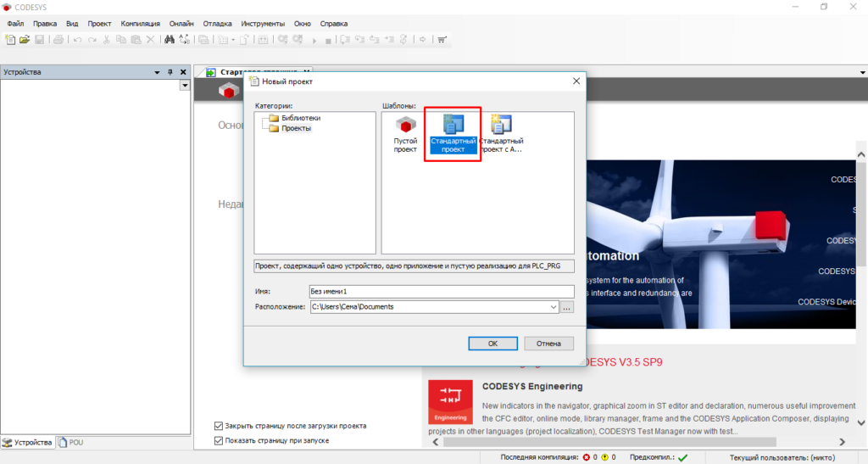Open the Компиляция menu
This screenshot has height=464, width=868.
pos(140,24)
